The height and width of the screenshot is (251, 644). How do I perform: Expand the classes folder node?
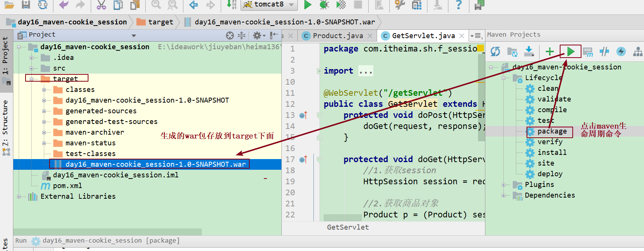[x=44, y=90]
